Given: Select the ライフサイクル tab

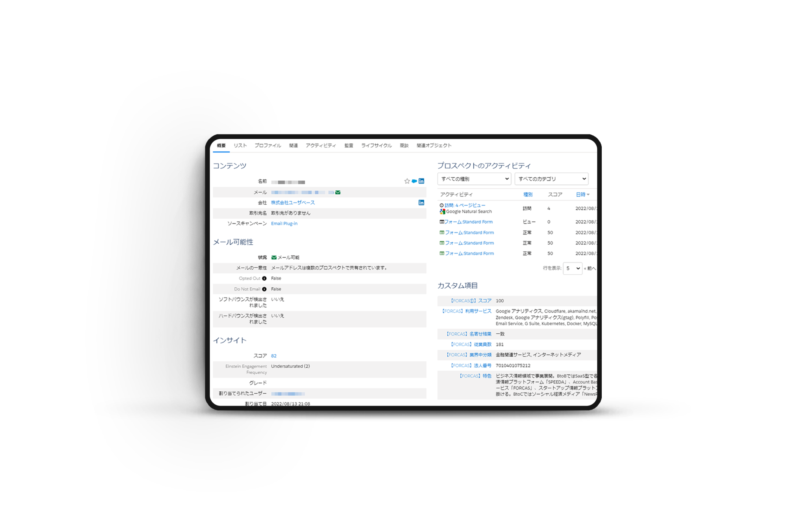Looking at the screenshot, I should (x=376, y=146).
